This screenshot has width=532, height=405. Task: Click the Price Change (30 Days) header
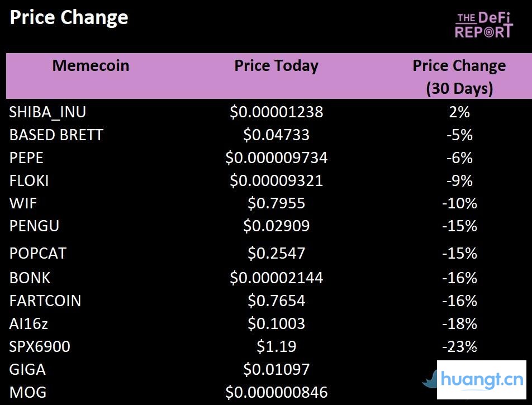(x=459, y=77)
